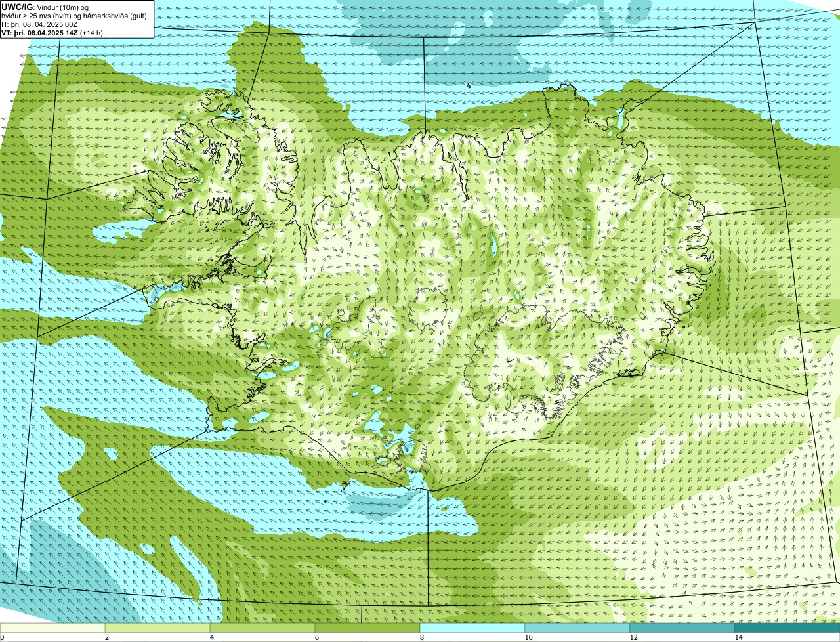Click the pale teal 10–12 m/s legend swatch
The width and height of the screenshot is (840, 642).
[577, 628]
